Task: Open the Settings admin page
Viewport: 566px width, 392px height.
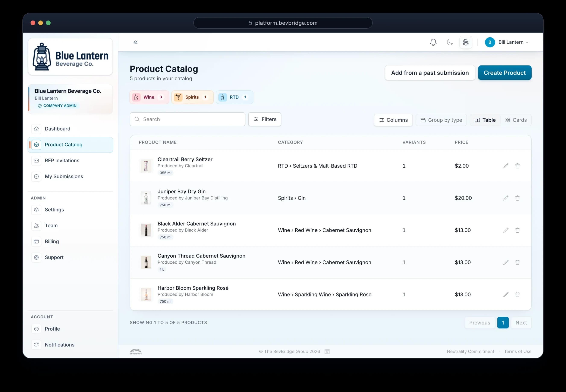Action: click(70, 210)
